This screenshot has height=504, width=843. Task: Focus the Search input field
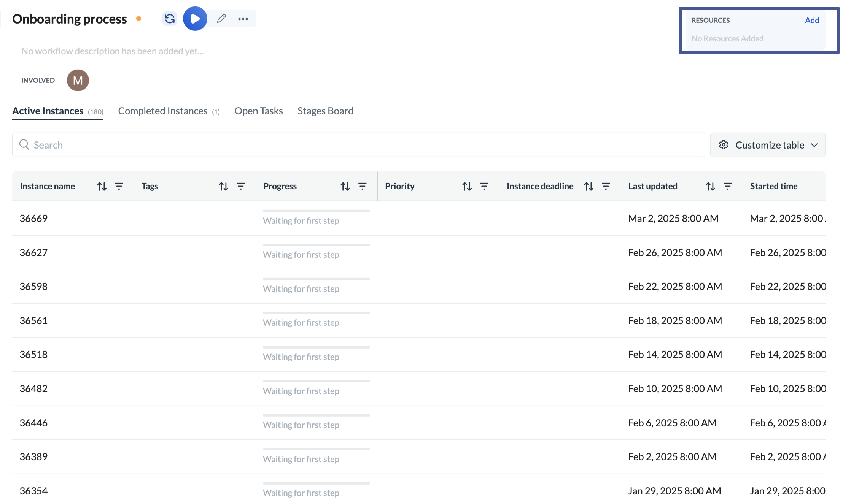coord(358,145)
